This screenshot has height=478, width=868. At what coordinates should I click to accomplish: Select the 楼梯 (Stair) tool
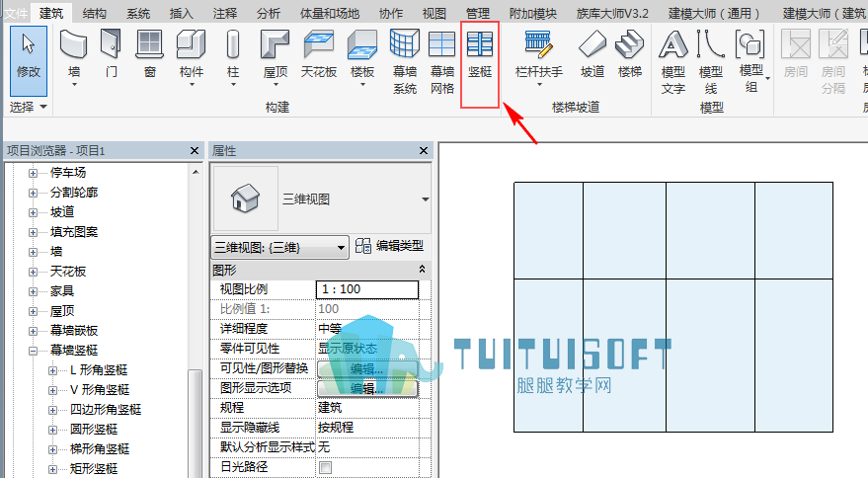(x=630, y=55)
